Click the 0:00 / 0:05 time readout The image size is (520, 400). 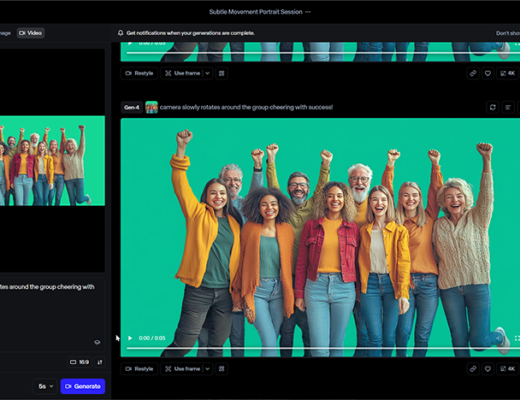(x=152, y=338)
